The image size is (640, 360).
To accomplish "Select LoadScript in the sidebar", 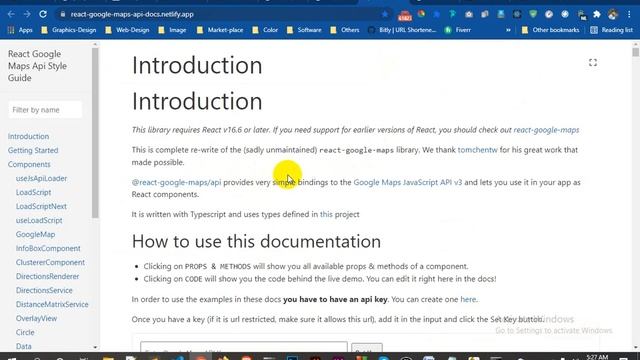I will click(x=33, y=192).
